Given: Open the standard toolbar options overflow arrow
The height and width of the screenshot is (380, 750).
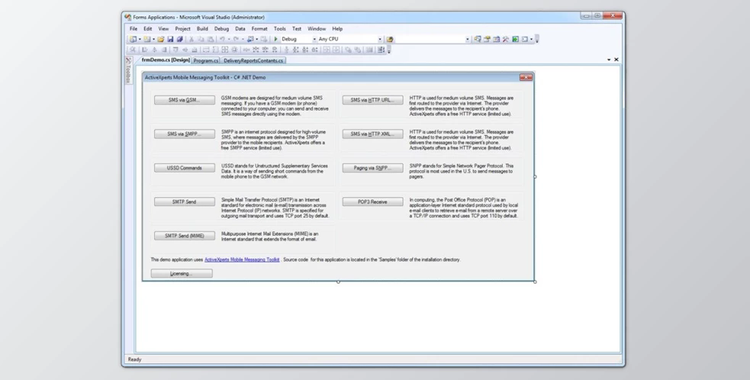Looking at the screenshot, I should pyautogui.click(x=537, y=39).
